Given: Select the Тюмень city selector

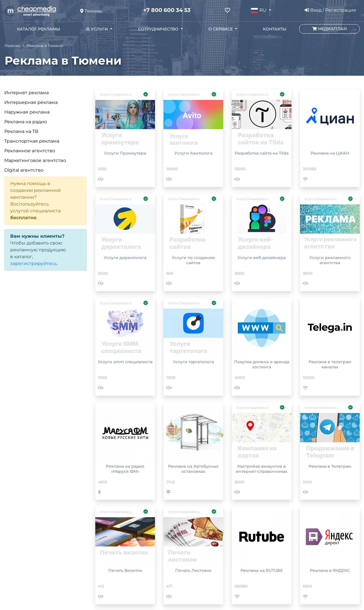Looking at the screenshot, I should [91, 11].
